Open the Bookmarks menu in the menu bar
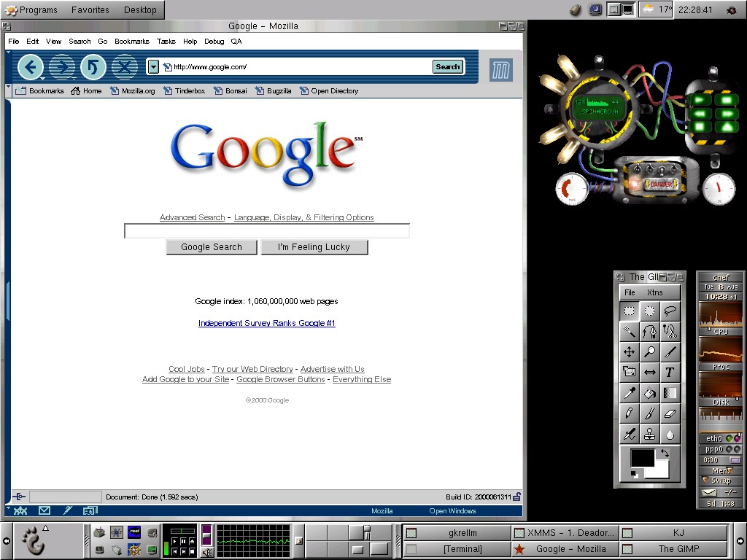Image resolution: width=747 pixels, height=560 pixels. coord(132,42)
